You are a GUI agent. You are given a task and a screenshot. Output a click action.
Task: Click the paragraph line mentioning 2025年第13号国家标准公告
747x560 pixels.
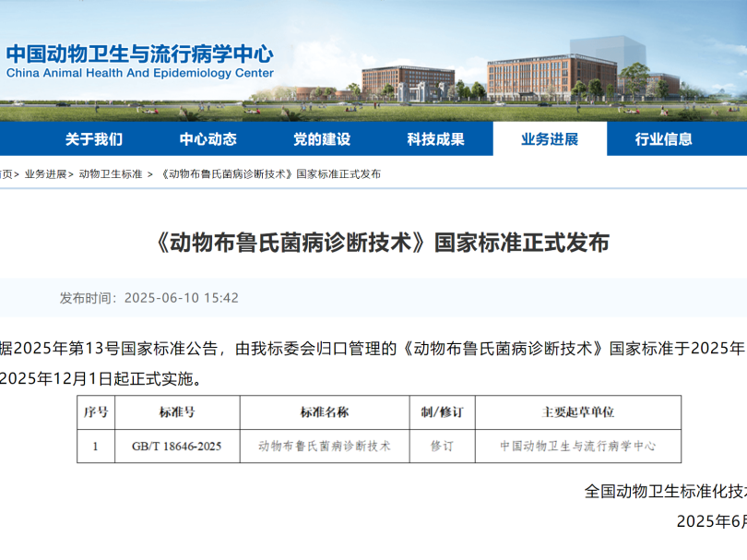click(373, 349)
